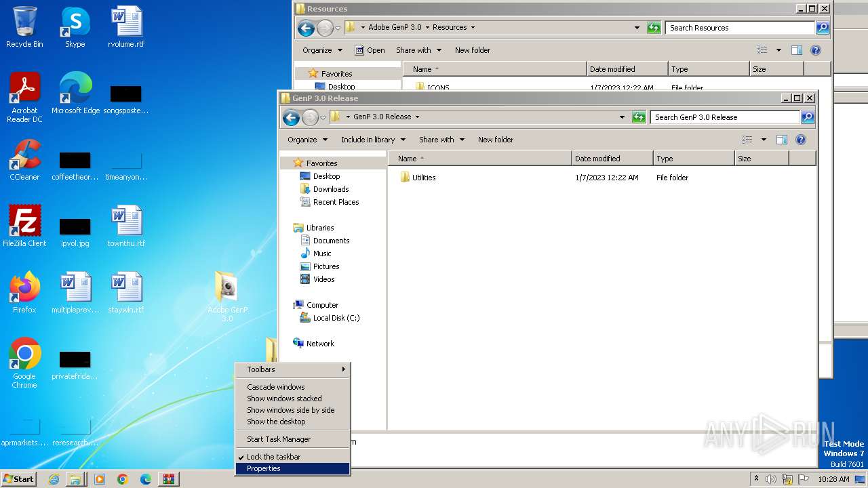The width and height of the screenshot is (868, 488).
Task: Click Windows Explorer taskbar icon
Action: pyautogui.click(x=75, y=479)
